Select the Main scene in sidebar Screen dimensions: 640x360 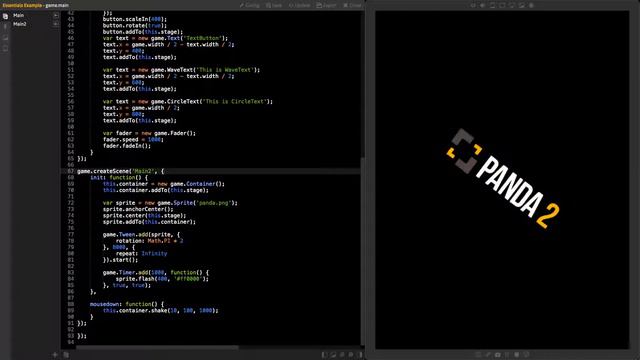tap(18, 16)
